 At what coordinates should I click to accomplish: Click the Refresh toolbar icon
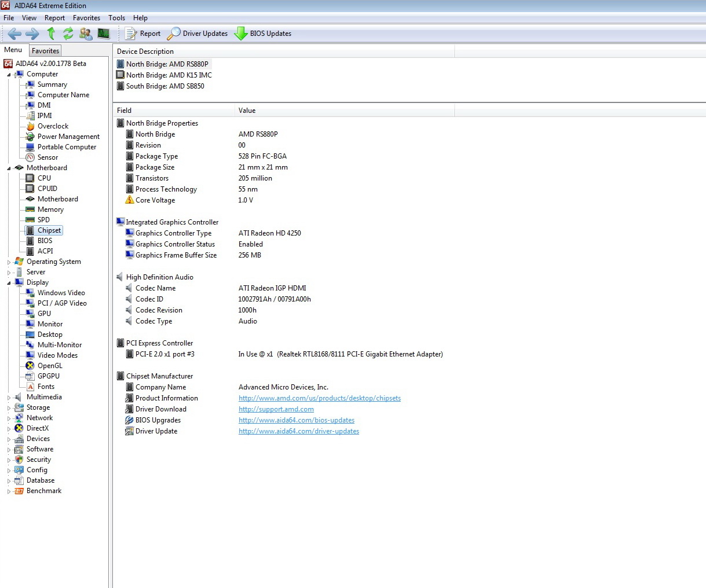click(68, 34)
